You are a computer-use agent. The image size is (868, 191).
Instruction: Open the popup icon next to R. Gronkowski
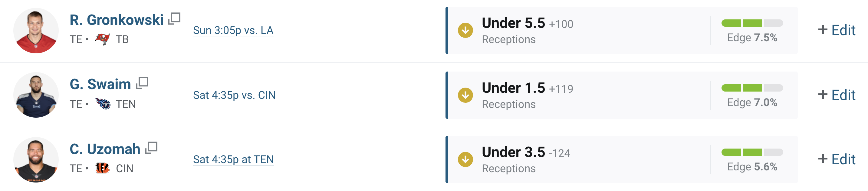point(174,18)
